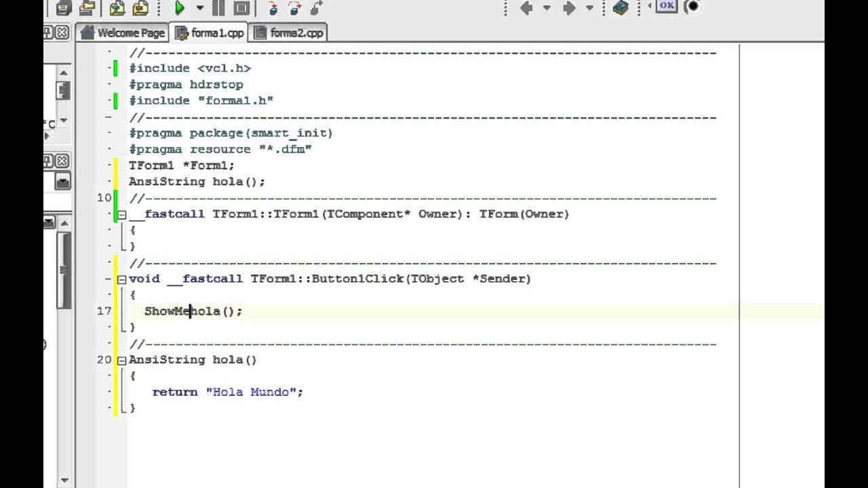Switch to the forma2.cpp tab
Screen dimensions: 868x488
click(x=288, y=33)
